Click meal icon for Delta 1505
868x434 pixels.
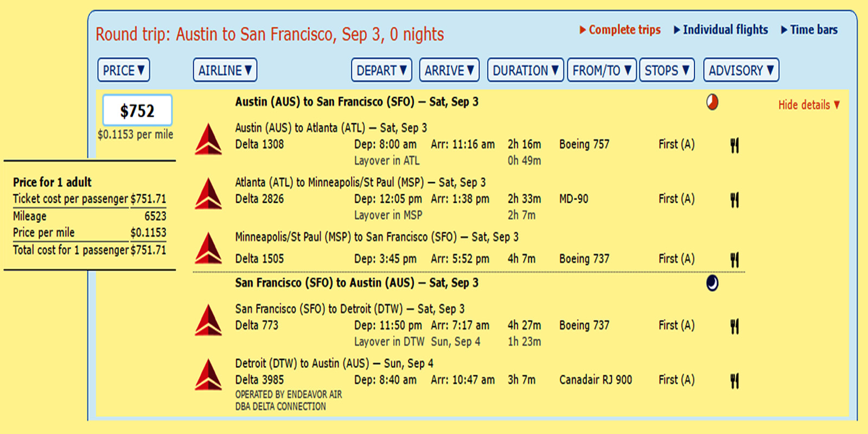(x=735, y=259)
